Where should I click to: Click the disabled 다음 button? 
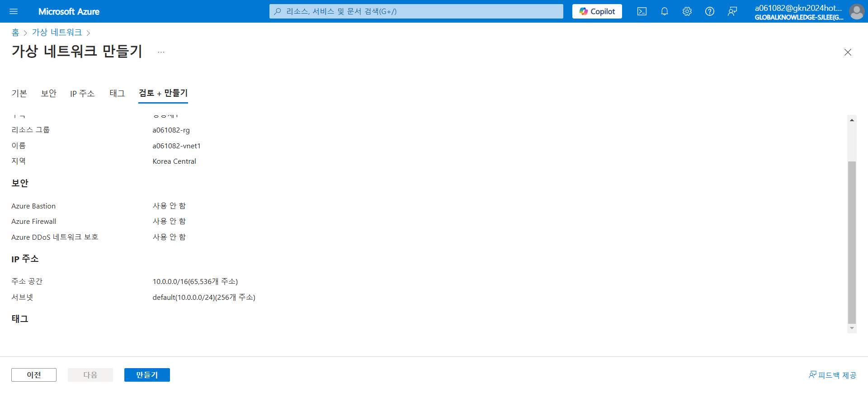pos(90,375)
